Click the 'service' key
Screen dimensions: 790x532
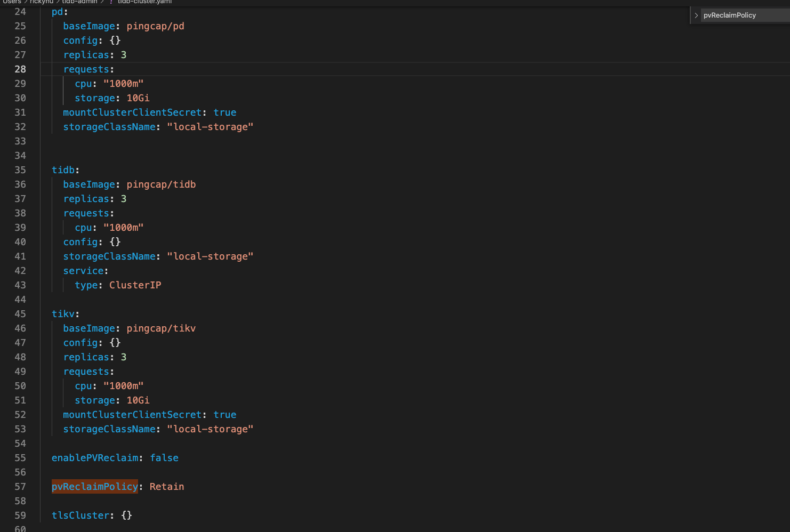coord(84,271)
